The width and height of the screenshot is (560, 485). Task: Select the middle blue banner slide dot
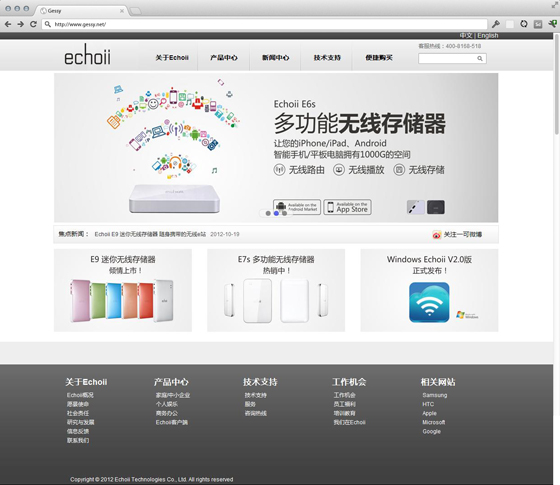click(x=276, y=213)
